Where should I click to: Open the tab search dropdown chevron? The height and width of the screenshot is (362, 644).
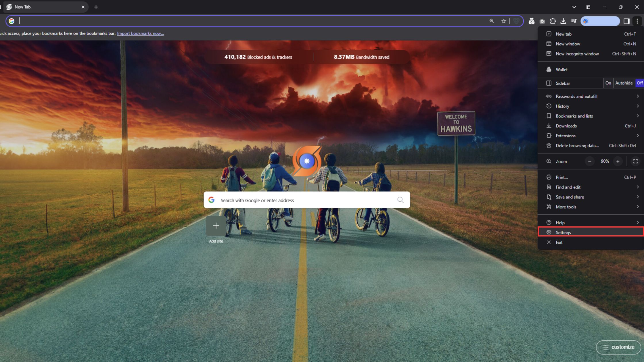pos(574,7)
